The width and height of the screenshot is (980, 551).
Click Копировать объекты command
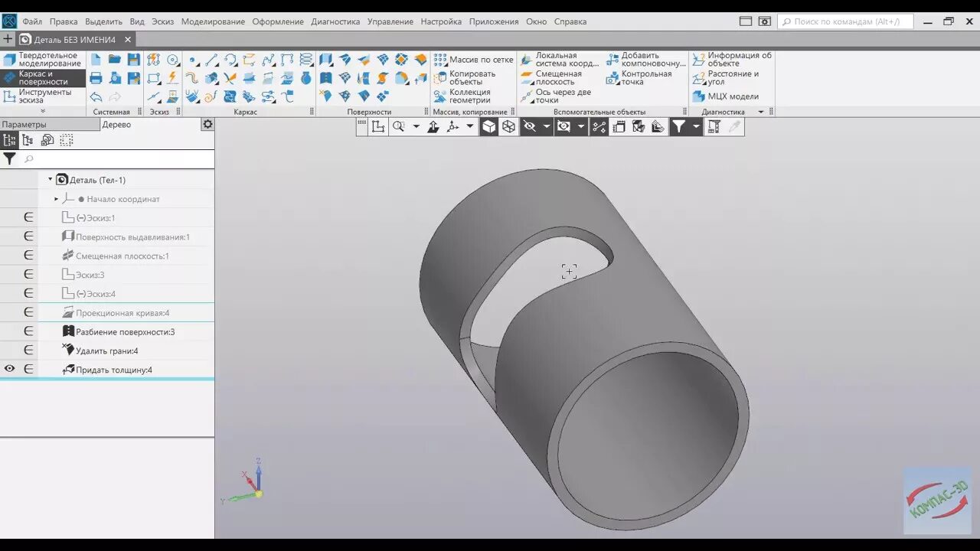pyautogui.click(x=465, y=78)
